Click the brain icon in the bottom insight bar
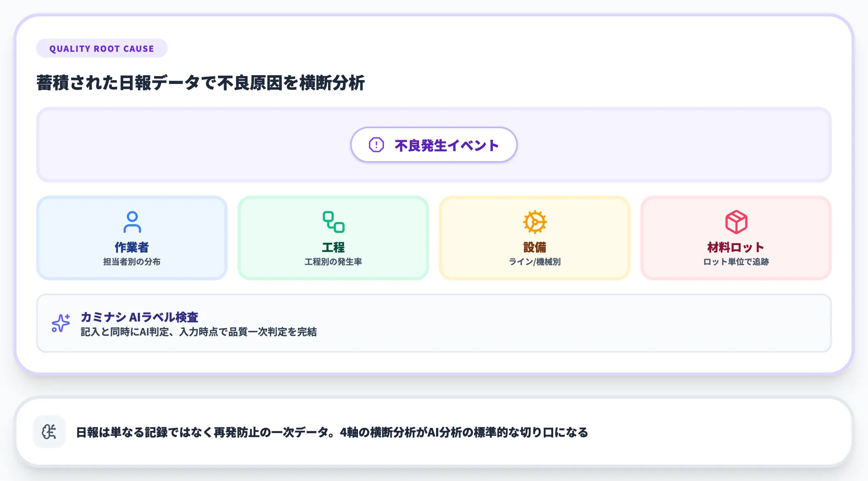 (49, 431)
